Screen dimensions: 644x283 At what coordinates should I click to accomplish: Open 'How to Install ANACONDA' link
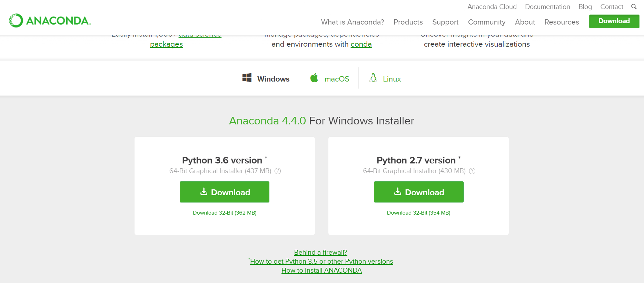click(321, 271)
